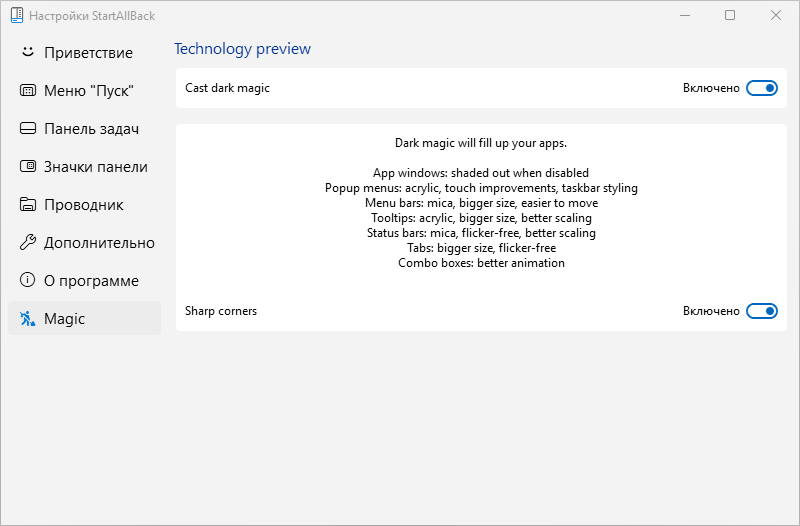Turn off the Sharp corners toggle

762,311
